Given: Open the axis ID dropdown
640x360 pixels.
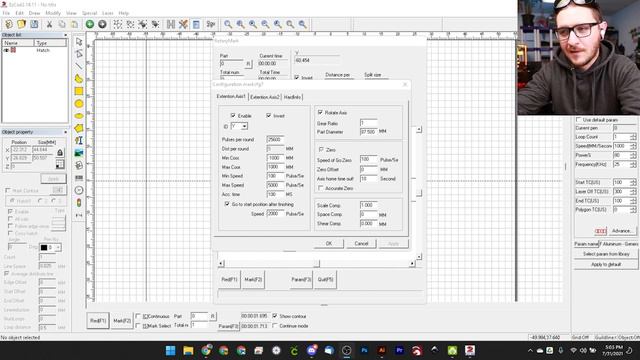Looking at the screenshot, I should pos(244,127).
